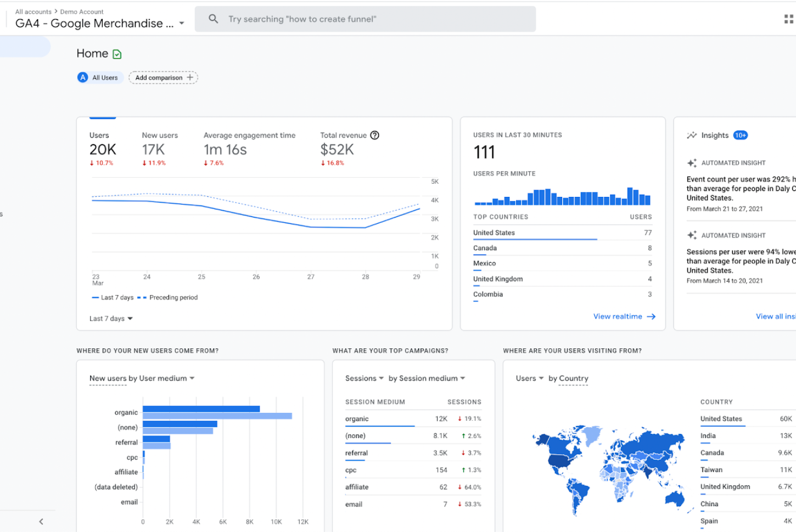This screenshot has width=796, height=532.
Task: Select Demo Account in the breadcrumb
Action: (x=82, y=11)
